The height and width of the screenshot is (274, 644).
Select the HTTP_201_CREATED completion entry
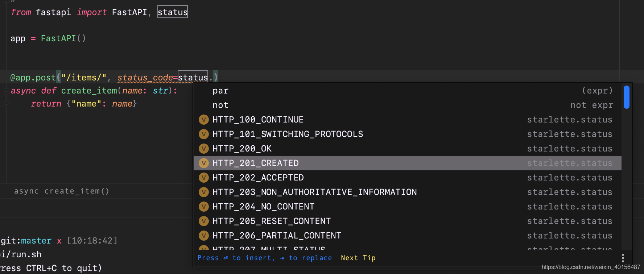point(407,163)
